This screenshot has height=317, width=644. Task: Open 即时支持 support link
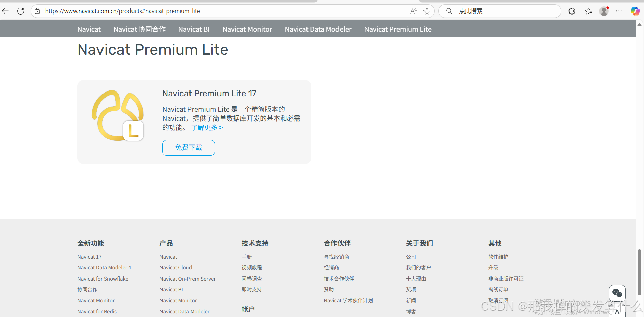pos(252,290)
